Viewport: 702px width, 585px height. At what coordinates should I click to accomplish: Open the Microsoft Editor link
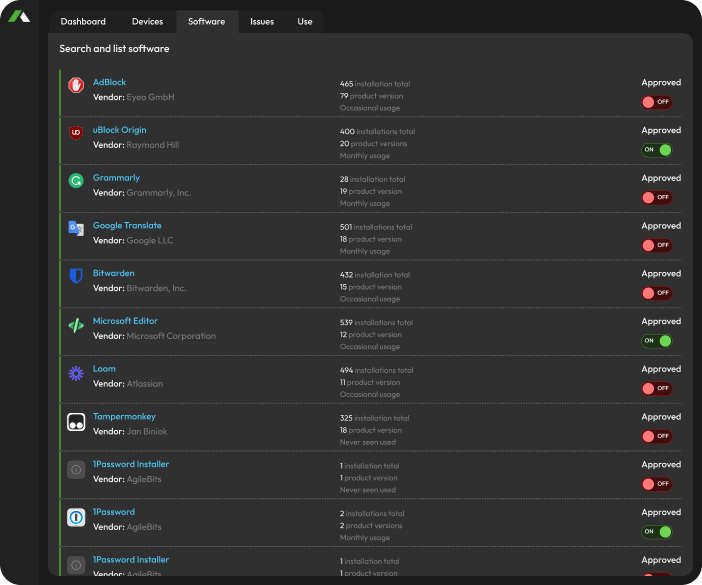(x=125, y=321)
